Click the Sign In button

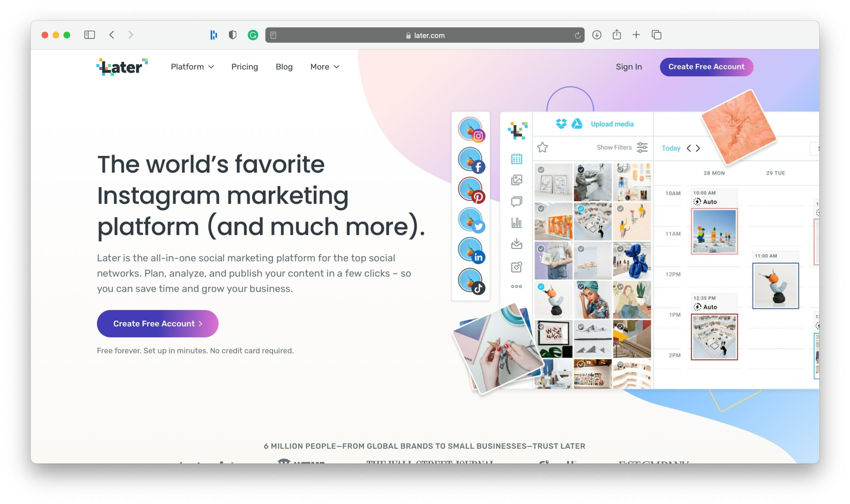629,67
